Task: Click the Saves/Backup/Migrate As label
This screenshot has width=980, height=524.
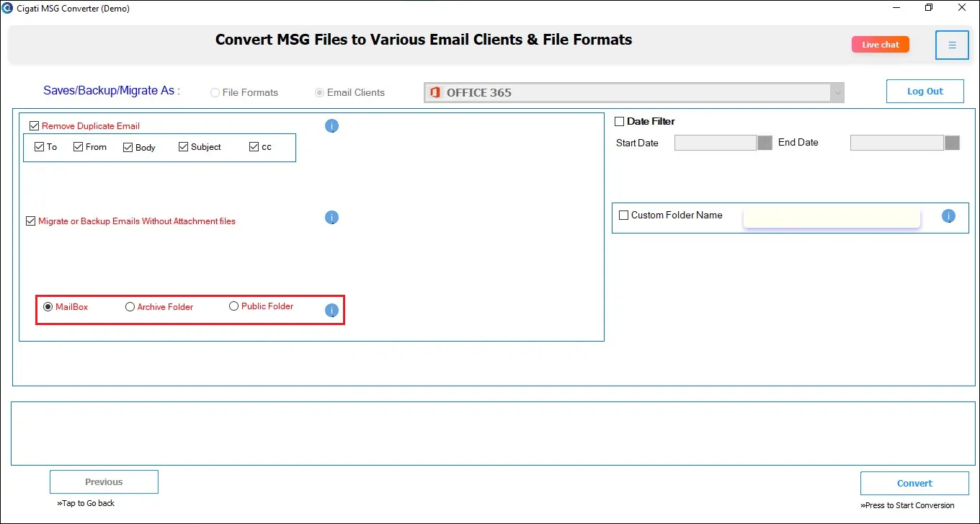Action: [x=112, y=91]
